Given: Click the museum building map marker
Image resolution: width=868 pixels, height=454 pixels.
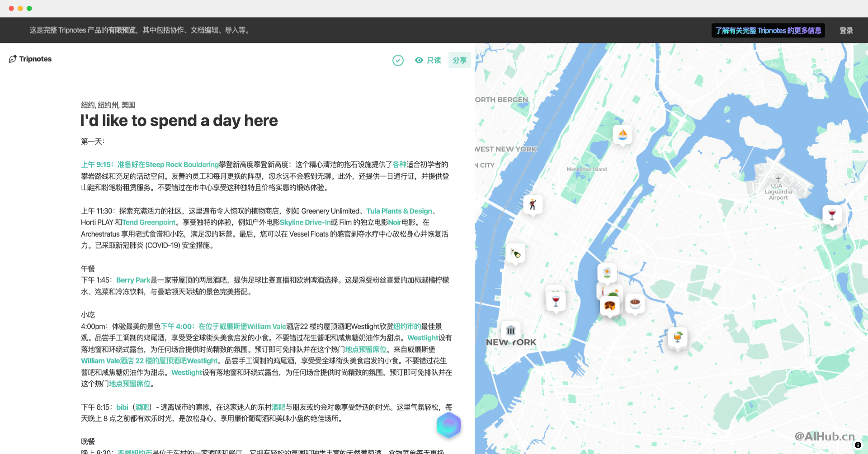Looking at the screenshot, I should [511, 330].
